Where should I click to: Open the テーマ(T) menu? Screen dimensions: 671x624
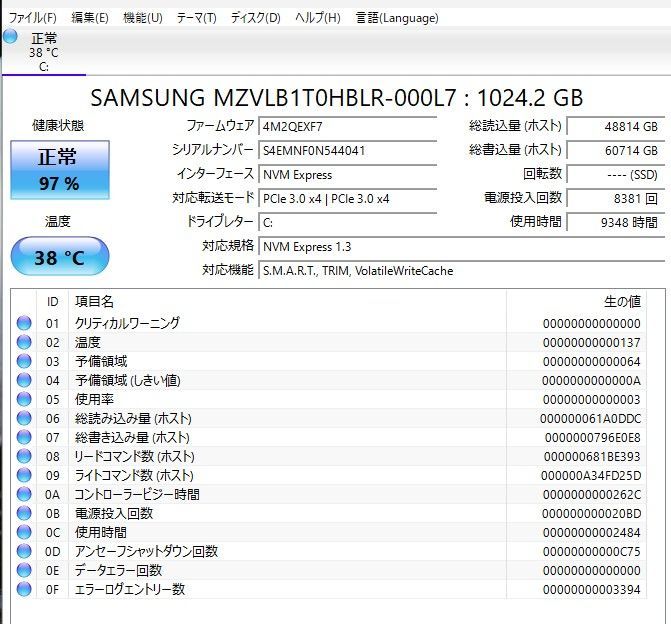point(196,18)
